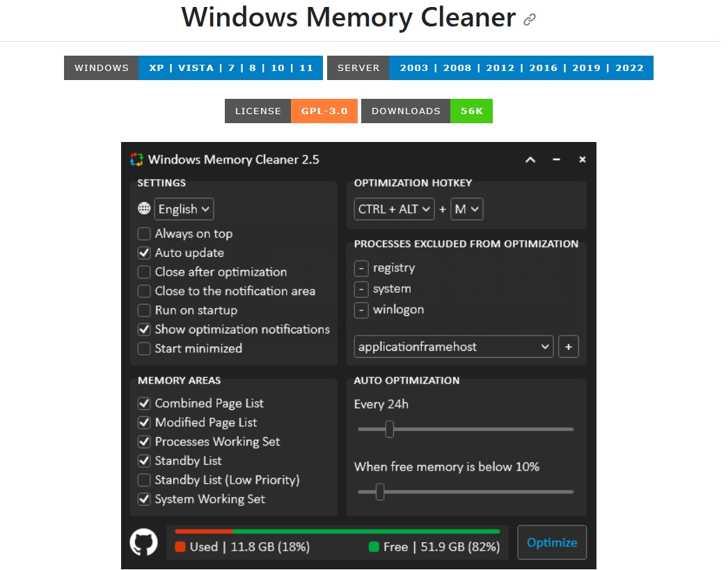Viewport: 728px width, 570px height.
Task: Open the Downloads 56K badge
Action: (427, 111)
